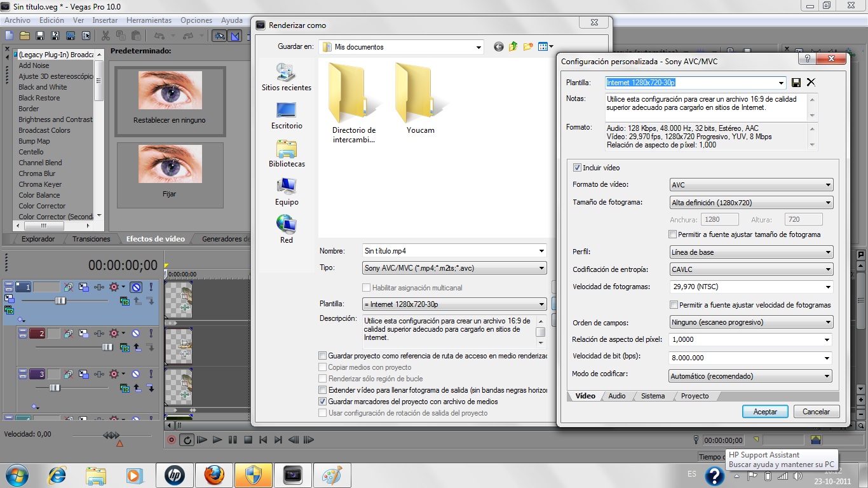This screenshot has height=488, width=868.
Task: Uncheck Guardar marcadores del proyecto checkbox
Action: 323,402
